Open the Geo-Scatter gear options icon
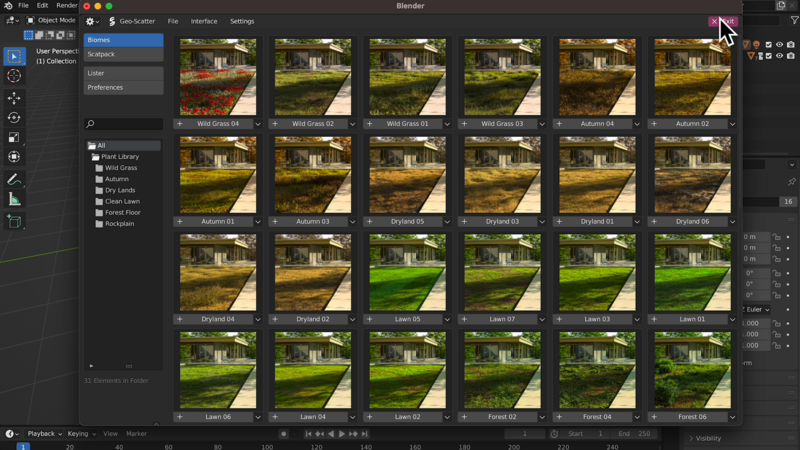Viewport: 800px width, 450px height. pyautogui.click(x=92, y=21)
